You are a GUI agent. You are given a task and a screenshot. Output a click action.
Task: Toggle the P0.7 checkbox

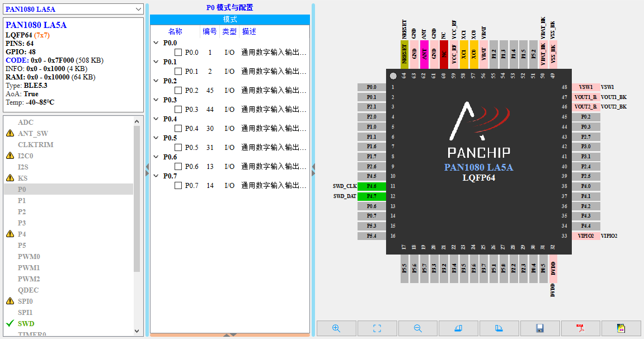pos(178,186)
